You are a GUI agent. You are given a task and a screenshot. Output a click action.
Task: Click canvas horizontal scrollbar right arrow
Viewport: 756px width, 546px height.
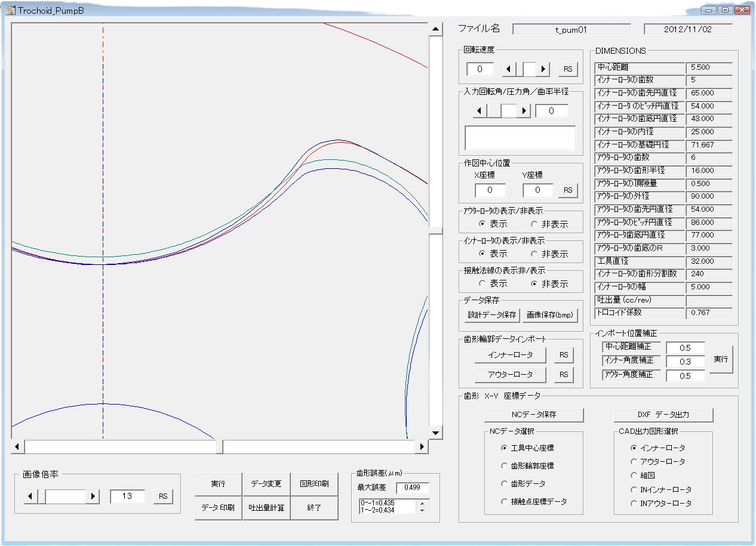coord(422,446)
